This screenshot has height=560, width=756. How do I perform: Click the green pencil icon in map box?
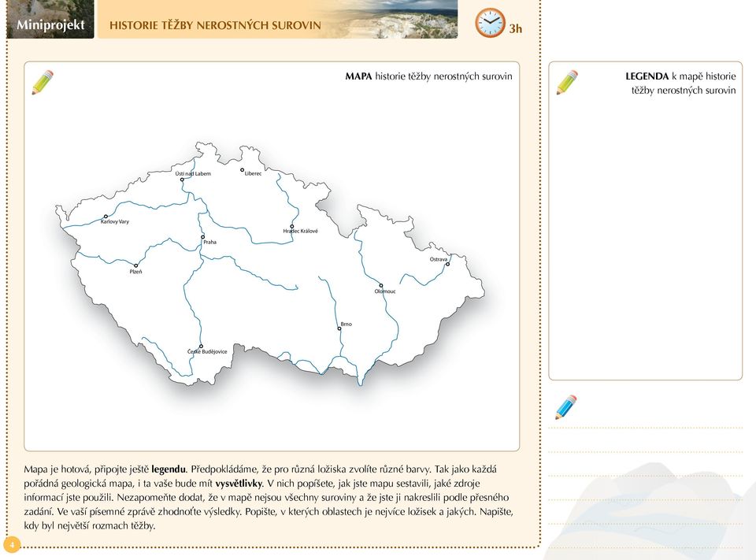(x=43, y=83)
